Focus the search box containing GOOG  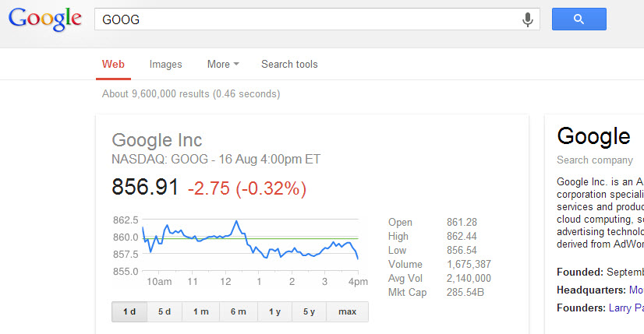[304, 19]
